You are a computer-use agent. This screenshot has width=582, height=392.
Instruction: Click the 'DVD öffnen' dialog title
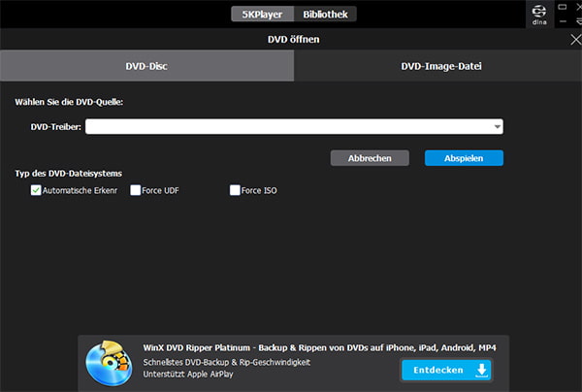point(294,40)
